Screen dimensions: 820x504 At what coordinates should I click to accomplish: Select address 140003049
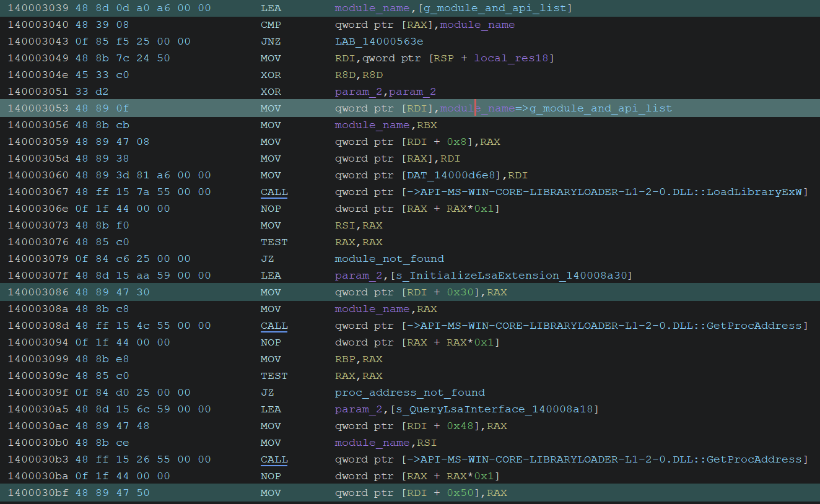[37, 58]
